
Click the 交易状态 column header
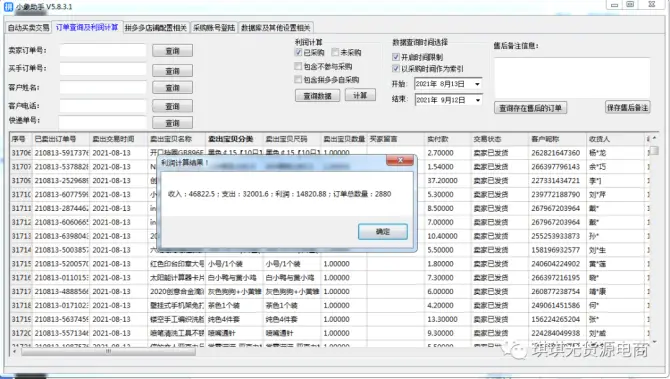pyautogui.click(x=500, y=139)
